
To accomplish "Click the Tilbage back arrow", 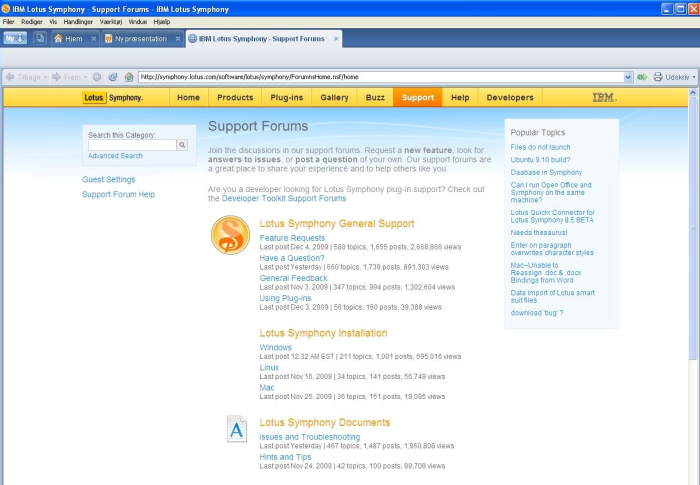I will (10, 77).
